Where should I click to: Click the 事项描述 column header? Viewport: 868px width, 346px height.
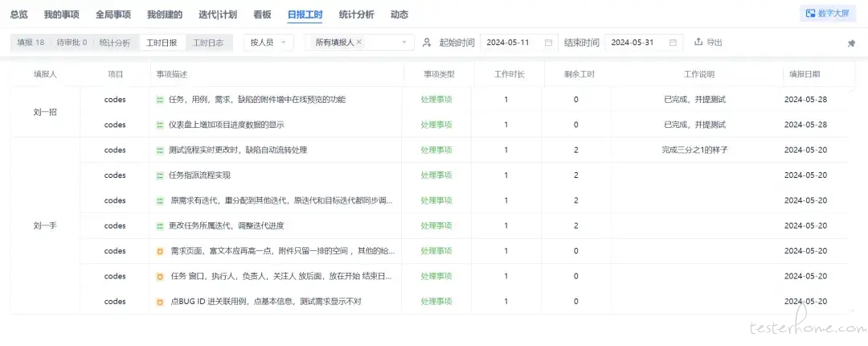172,74
